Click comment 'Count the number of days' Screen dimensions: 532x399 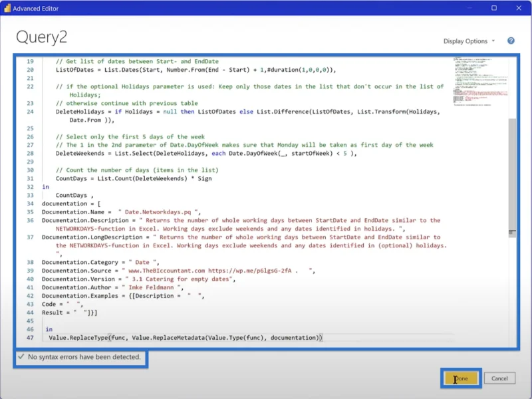click(137, 170)
